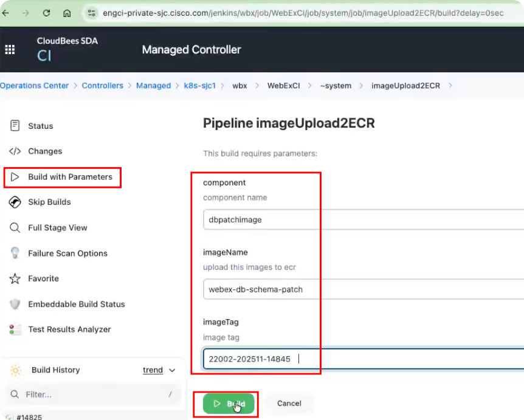Select the browser URL address text
The height and width of the screenshot is (420, 524).
(x=303, y=13)
